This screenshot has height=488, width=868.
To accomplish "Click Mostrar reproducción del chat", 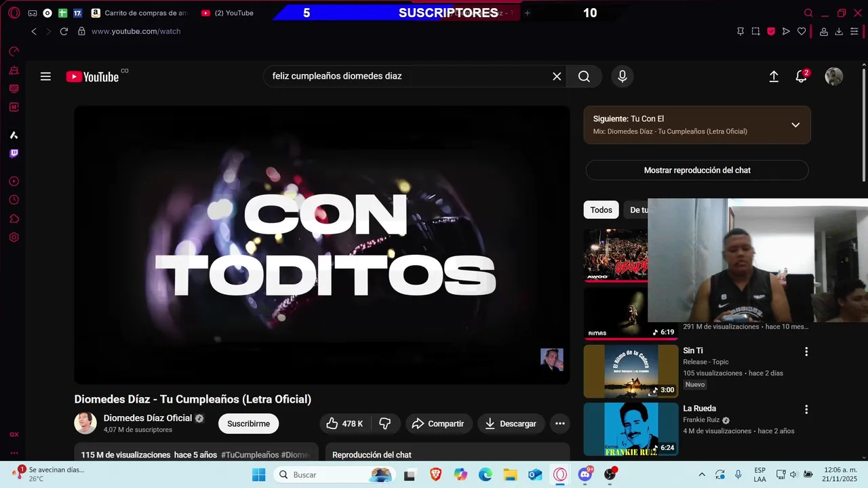I will 697,170.
